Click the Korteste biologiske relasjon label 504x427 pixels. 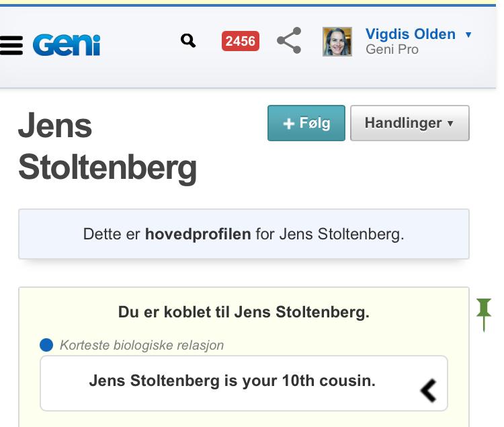[142, 346]
